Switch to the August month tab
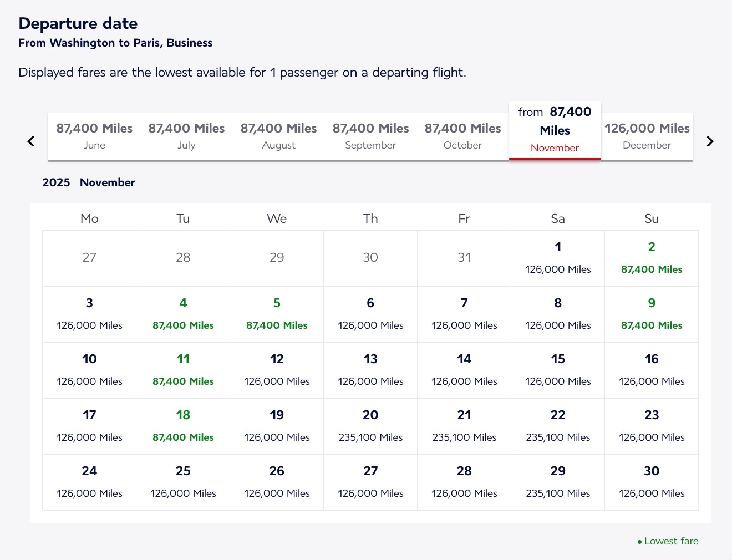Image resolution: width=732 pixels, height=560 pixels. 278,136
